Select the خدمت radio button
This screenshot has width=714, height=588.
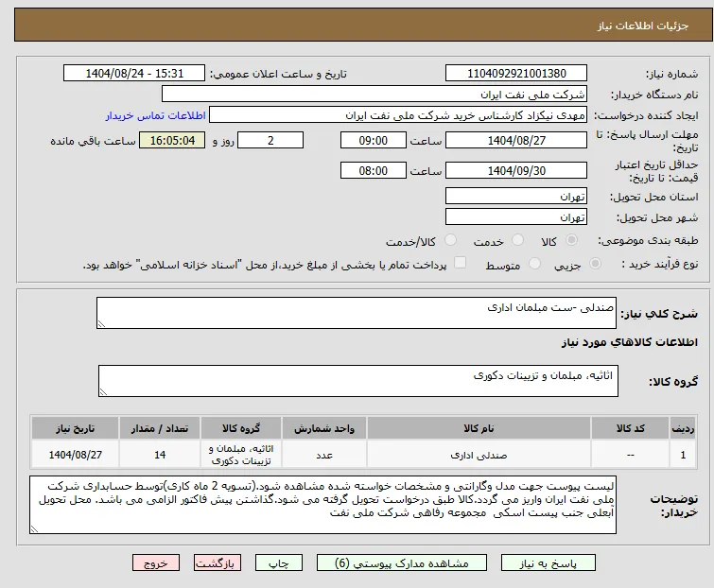click(x=517, y=240)
